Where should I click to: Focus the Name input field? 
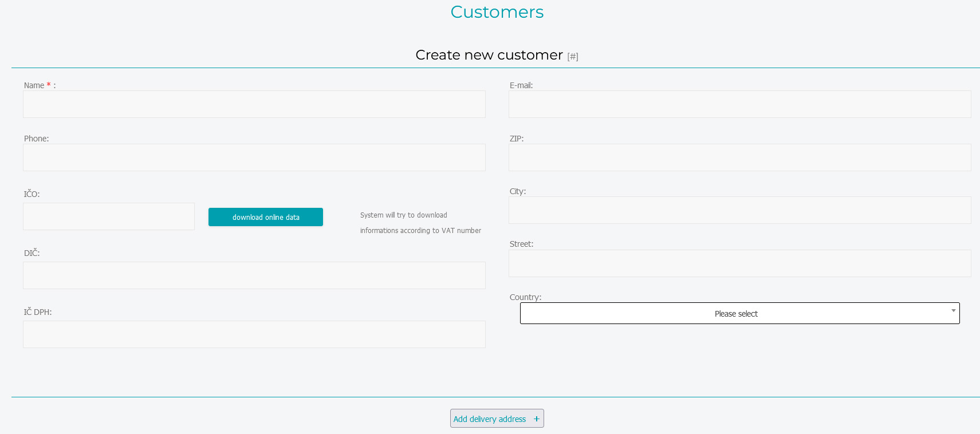coord(254,104)
